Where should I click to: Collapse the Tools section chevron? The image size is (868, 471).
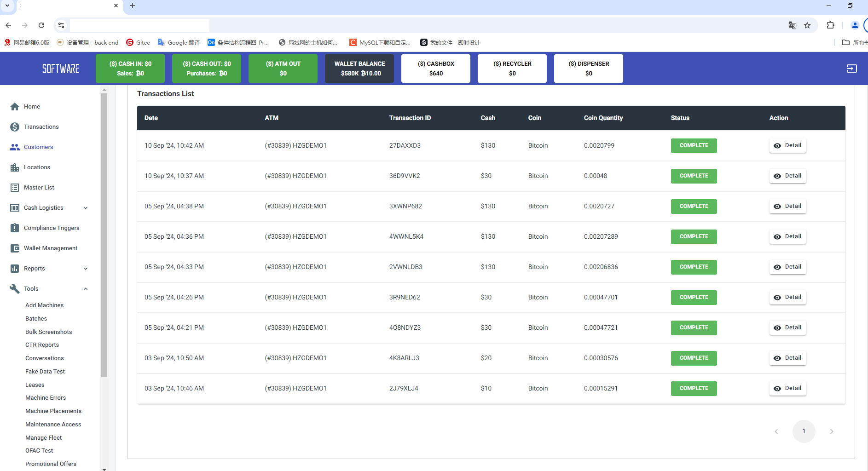pyautogui.click(x=86, y=289)
